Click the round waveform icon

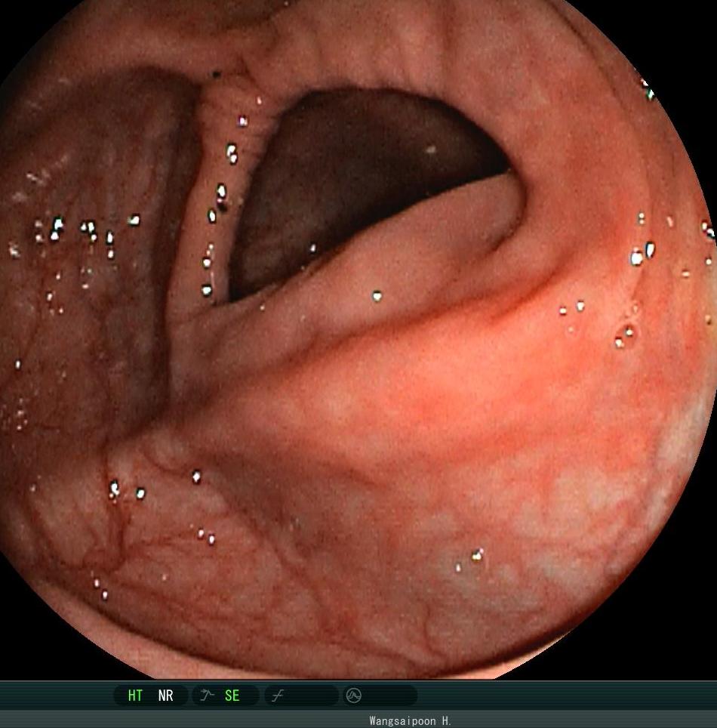(x=354, y=696)
